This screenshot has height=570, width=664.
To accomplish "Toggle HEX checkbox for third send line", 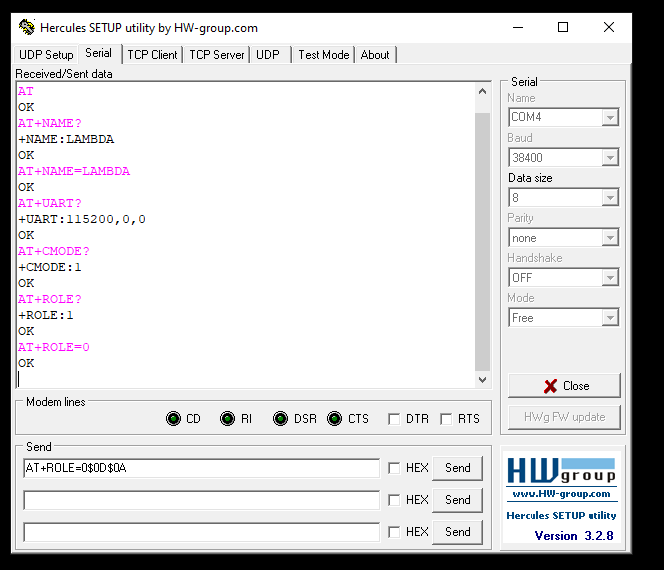I will [394, 532].
